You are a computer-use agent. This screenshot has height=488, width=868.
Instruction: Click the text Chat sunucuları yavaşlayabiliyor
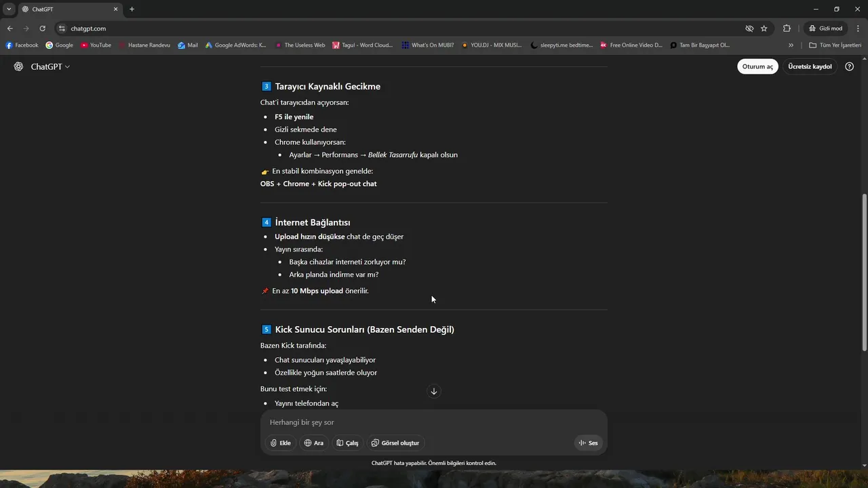pyautogui.click(x=325, y=360)
